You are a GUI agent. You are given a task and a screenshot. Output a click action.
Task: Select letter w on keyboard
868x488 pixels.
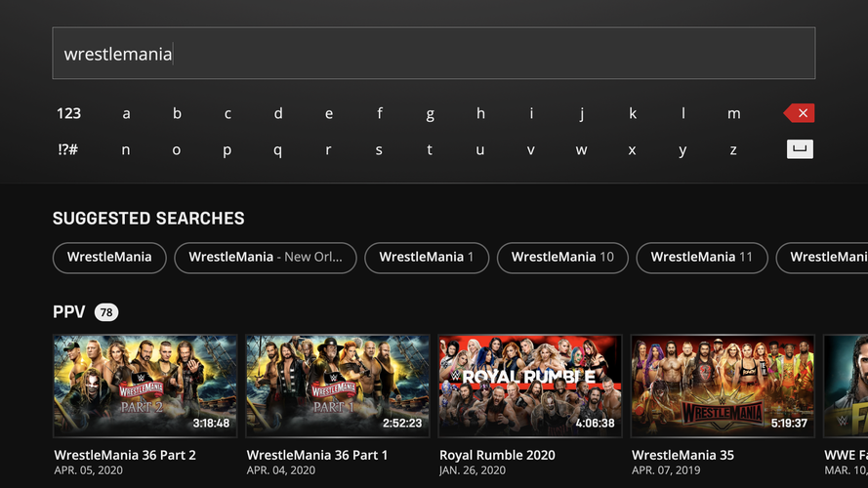click(581, 150)
